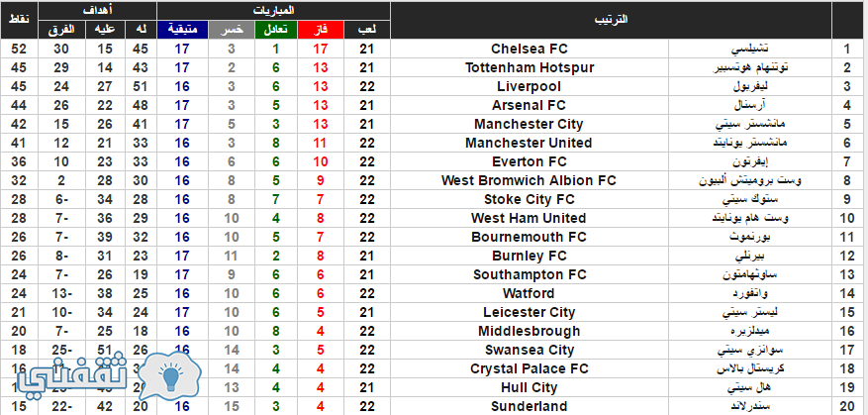Select the Everton FC entry
This screenshot has height=415, width=868.
(530, 161)
